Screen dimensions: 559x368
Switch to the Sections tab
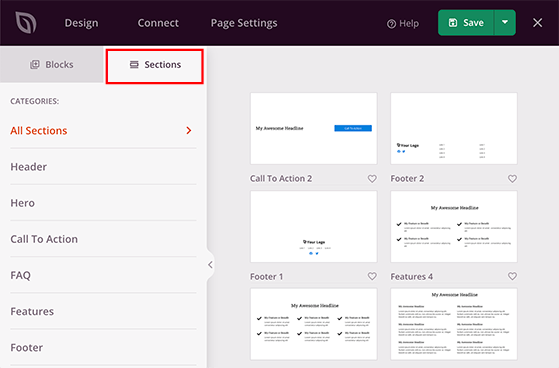click(155, 66)
